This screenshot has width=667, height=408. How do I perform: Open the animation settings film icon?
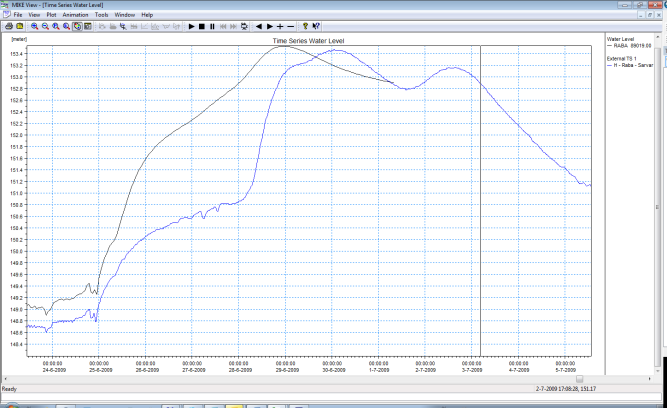click(244, 26)
